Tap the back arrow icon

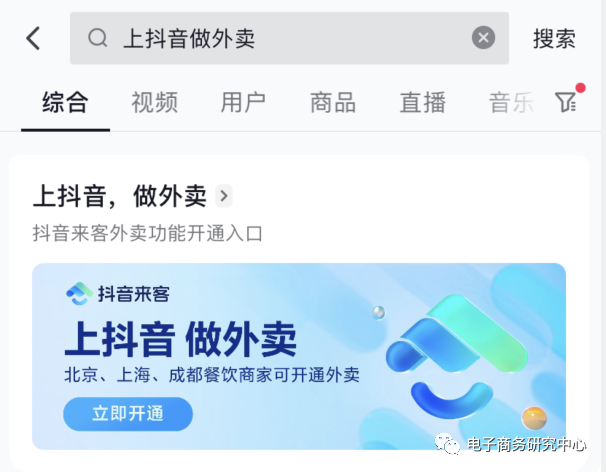pyautogui.click(x=33, y=38)
